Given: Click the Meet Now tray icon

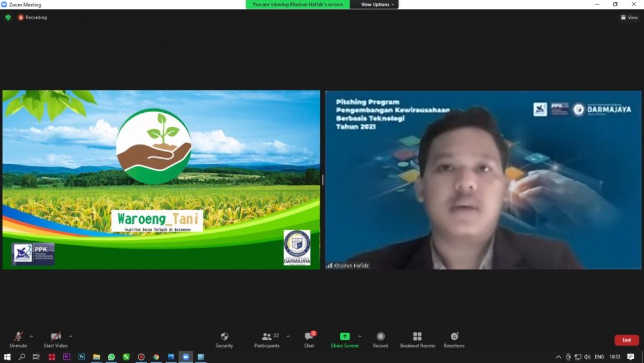Looking at the screenshot, I should click(x=568, y=357).
